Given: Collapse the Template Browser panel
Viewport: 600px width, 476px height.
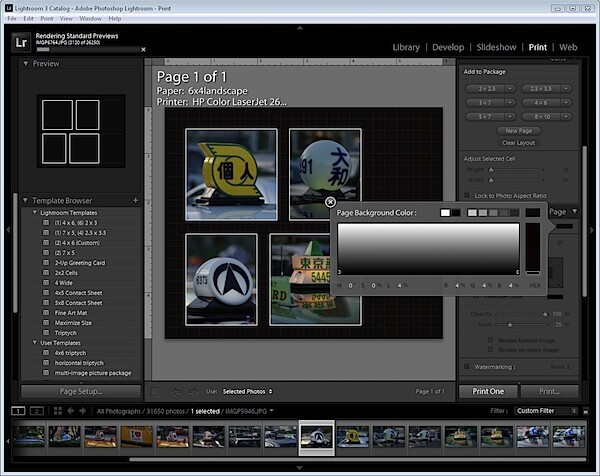Looking at the screenshot, I should point(26,200).
